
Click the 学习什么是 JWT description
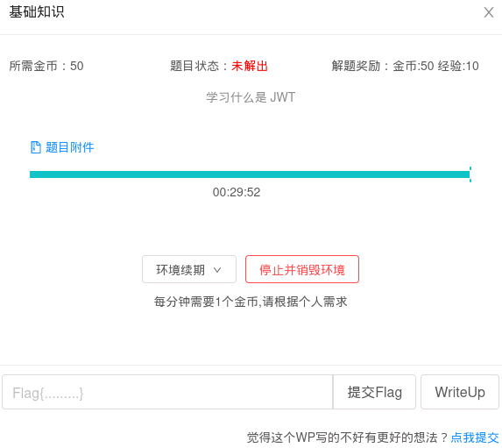tap(251, 97)
